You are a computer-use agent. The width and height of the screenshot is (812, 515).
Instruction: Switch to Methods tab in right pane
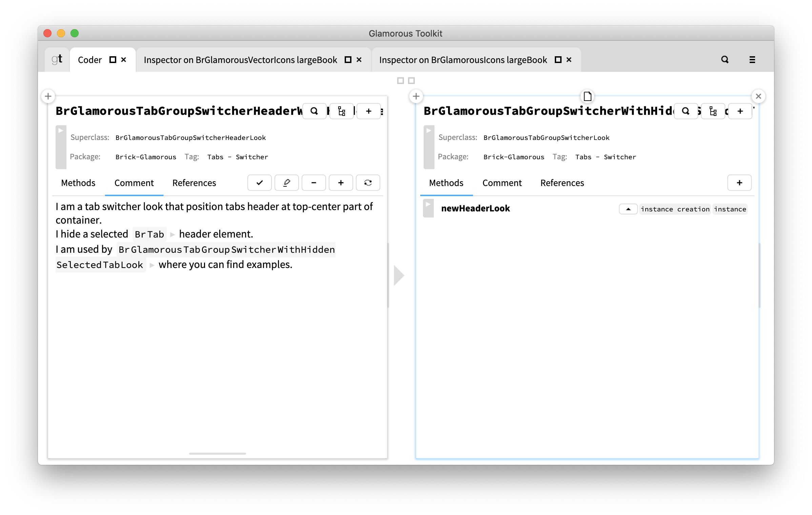(446, 183)
